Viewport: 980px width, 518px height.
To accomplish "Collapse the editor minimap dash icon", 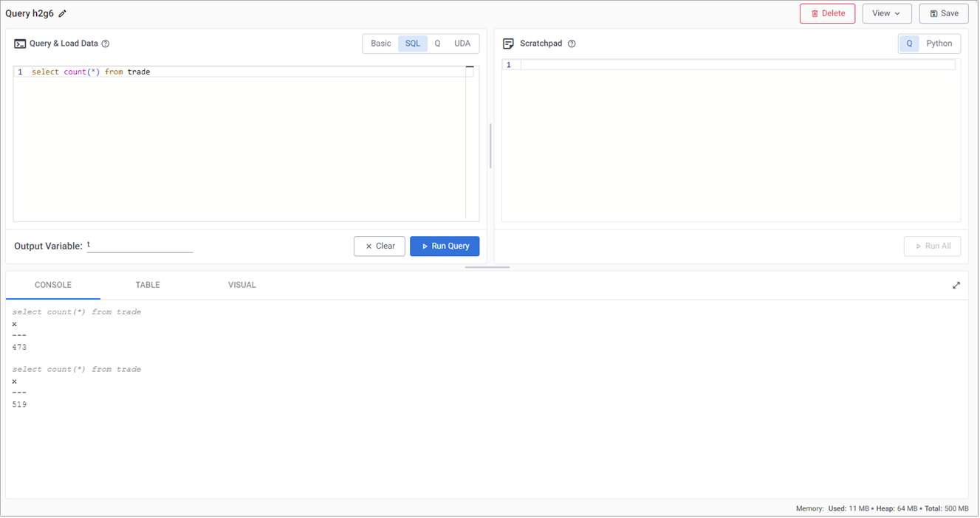I will (x=470, y=67).
